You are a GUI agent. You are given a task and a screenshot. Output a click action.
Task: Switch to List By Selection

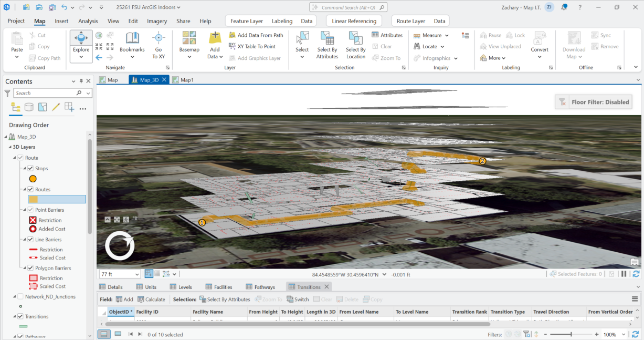(43, 107)
